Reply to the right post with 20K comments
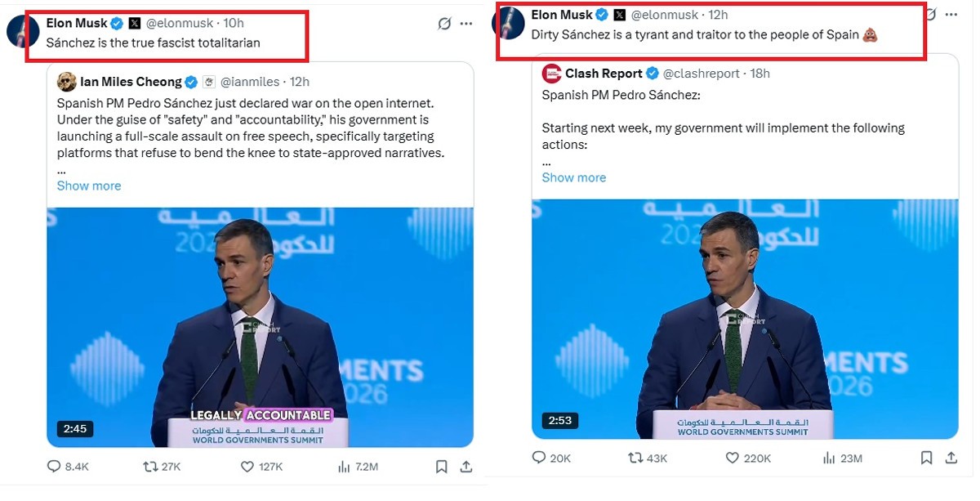Viewport: 980px width, 501px height. coord(540,459)
